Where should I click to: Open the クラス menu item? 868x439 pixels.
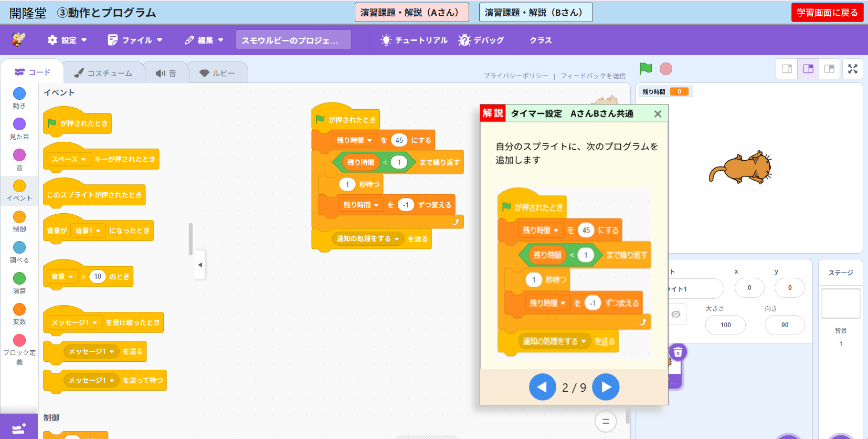541,40
